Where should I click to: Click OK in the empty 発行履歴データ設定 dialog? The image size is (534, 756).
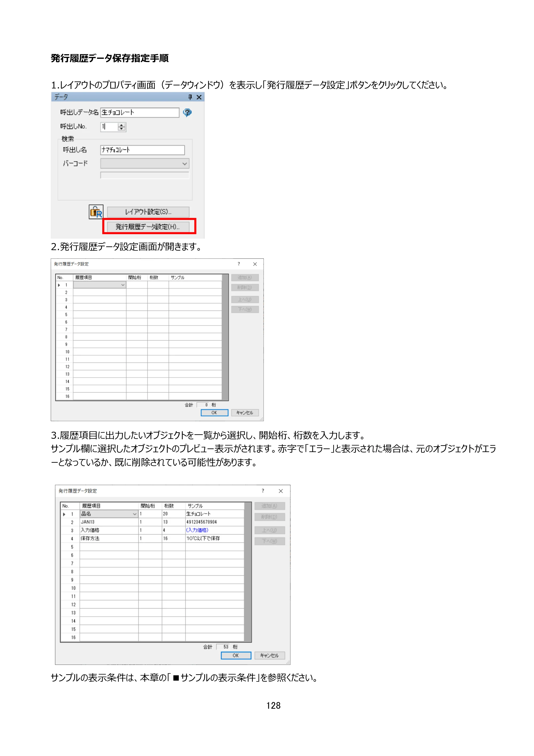click(x=214, y=413)
